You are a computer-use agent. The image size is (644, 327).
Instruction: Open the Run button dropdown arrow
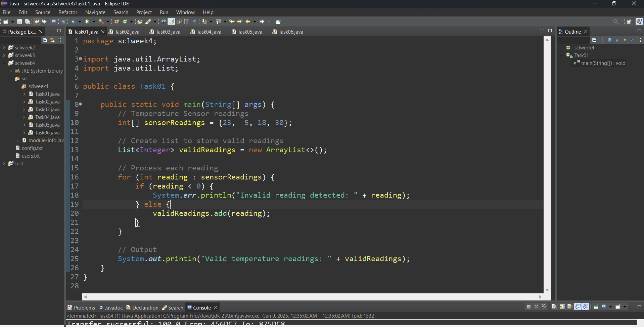coord(94,22)
